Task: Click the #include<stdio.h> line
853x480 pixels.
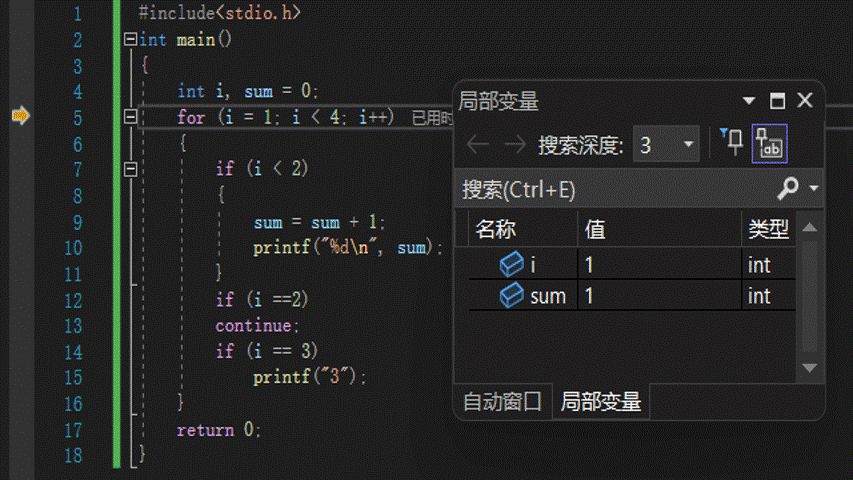Action: [219, 13]
